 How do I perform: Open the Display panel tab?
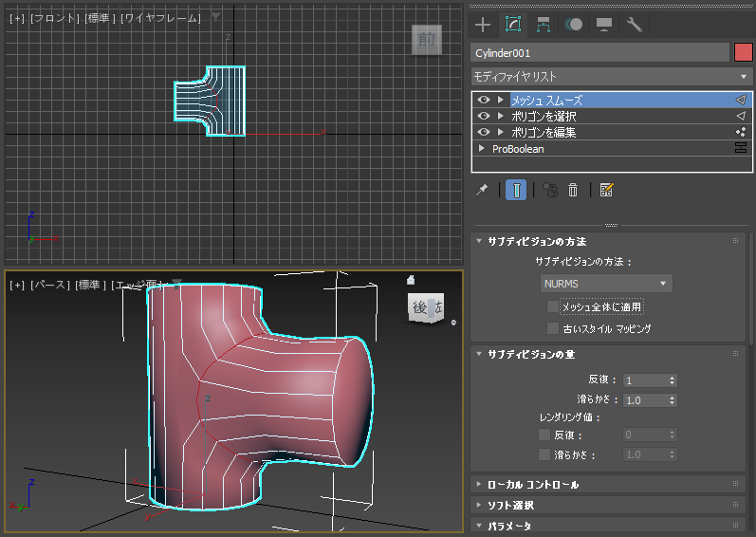[x=604, y=25]
